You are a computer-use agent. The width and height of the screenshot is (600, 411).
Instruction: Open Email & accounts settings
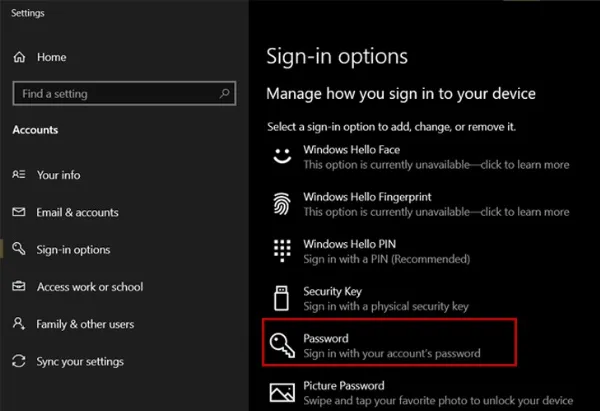click(77, 213)
